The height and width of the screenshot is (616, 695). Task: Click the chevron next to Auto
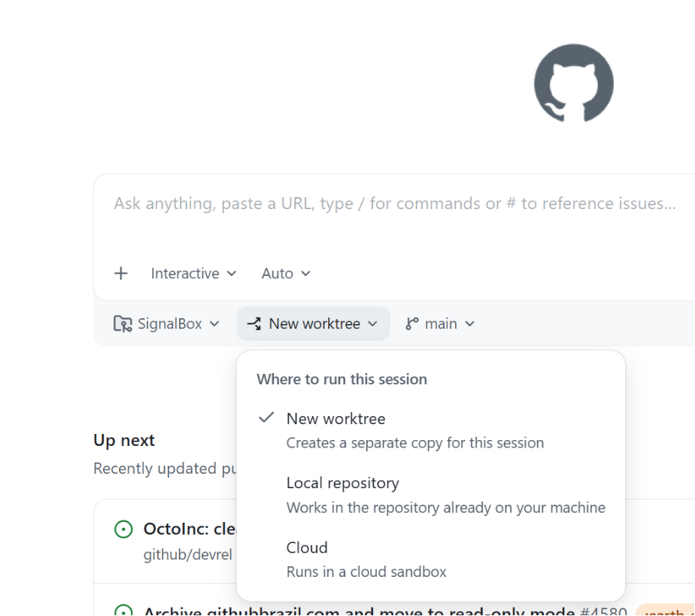(x=306, y=274)
